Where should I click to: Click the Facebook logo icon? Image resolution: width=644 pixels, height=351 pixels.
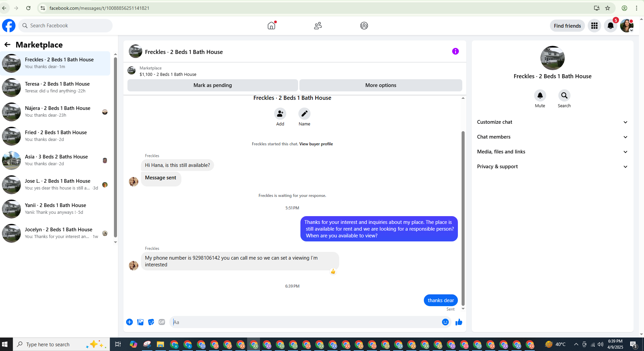coord(9,26)
